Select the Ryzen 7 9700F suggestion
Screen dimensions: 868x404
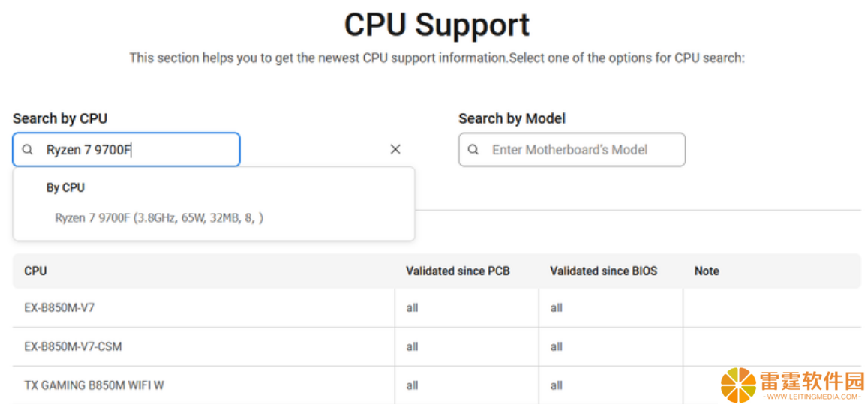pyautogui.click(x=159, y=218)
